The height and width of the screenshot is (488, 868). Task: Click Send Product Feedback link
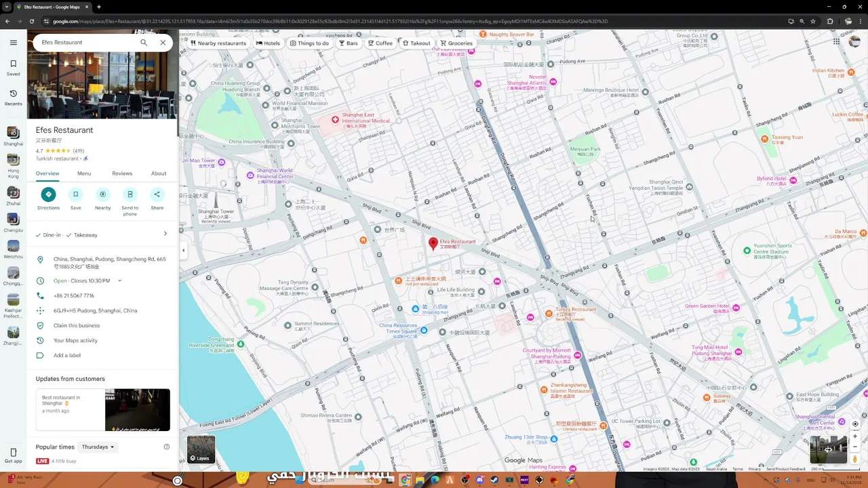coord(786,469)
